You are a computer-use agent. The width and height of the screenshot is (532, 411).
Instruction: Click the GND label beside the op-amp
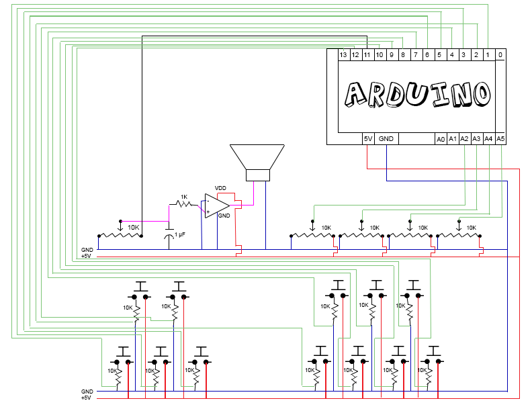point(224,216)
